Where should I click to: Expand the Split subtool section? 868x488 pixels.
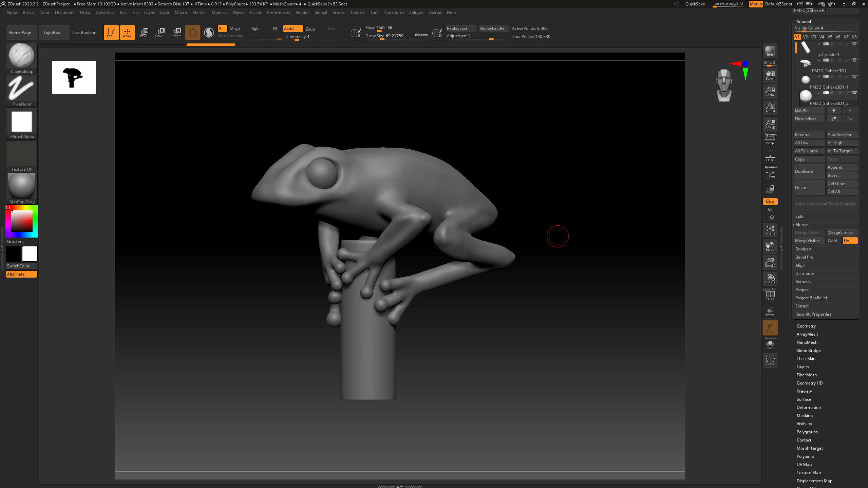click(x=799, y=217)
